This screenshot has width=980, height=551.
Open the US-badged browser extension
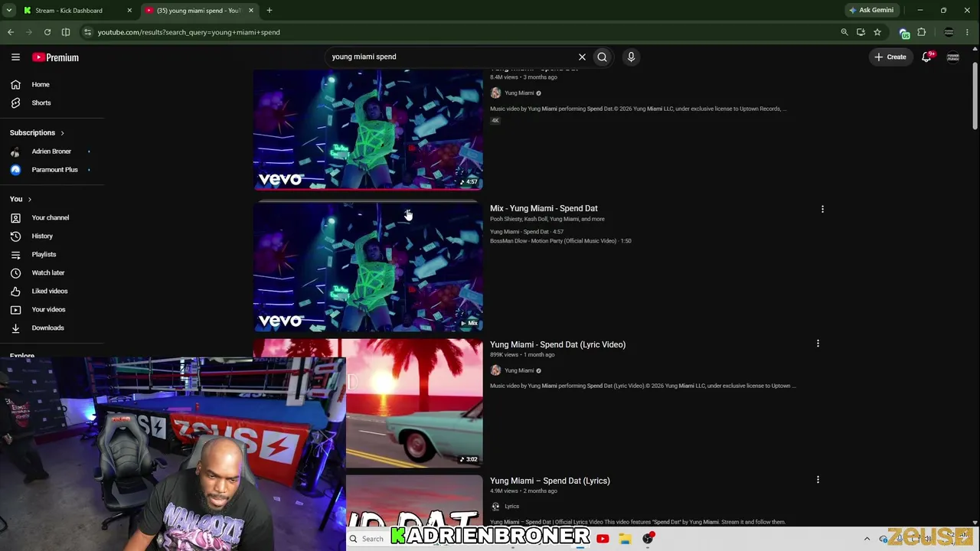[904, 32]
